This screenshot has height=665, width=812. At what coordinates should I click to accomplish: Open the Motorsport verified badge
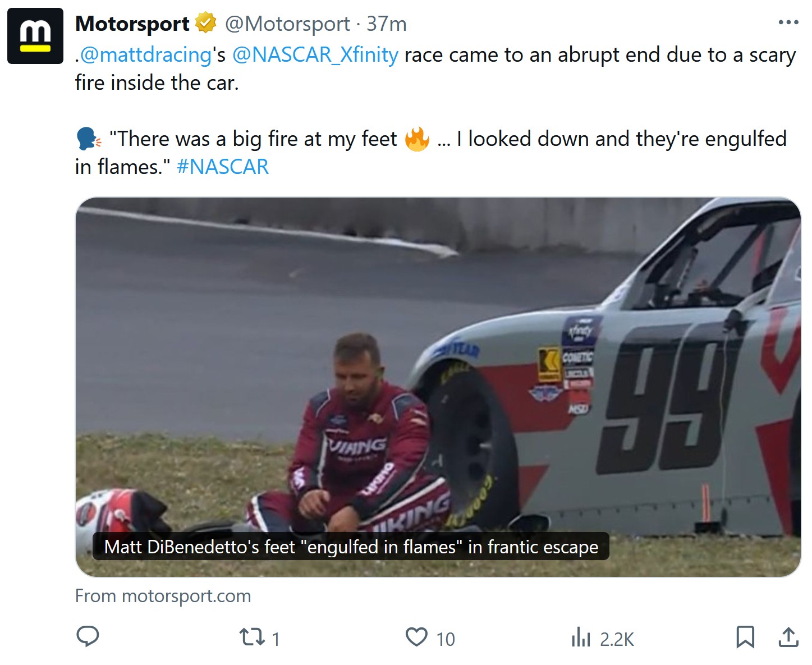pos(206,24)
